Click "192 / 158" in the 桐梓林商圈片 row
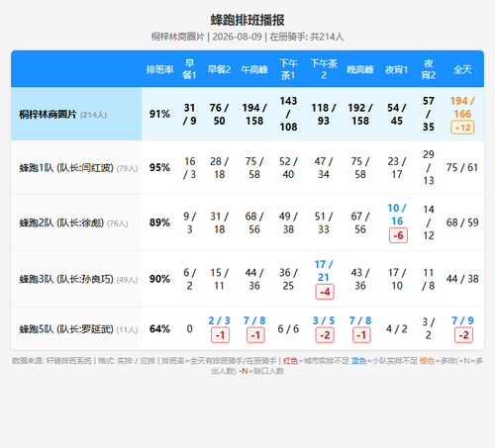The width and height of the screenshot is (495, 448). [360, 114]
